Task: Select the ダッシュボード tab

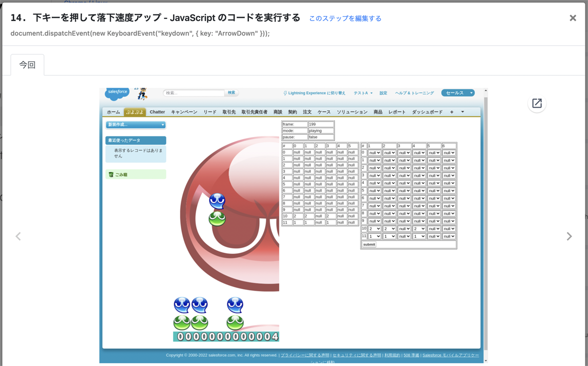Action: 427,112
